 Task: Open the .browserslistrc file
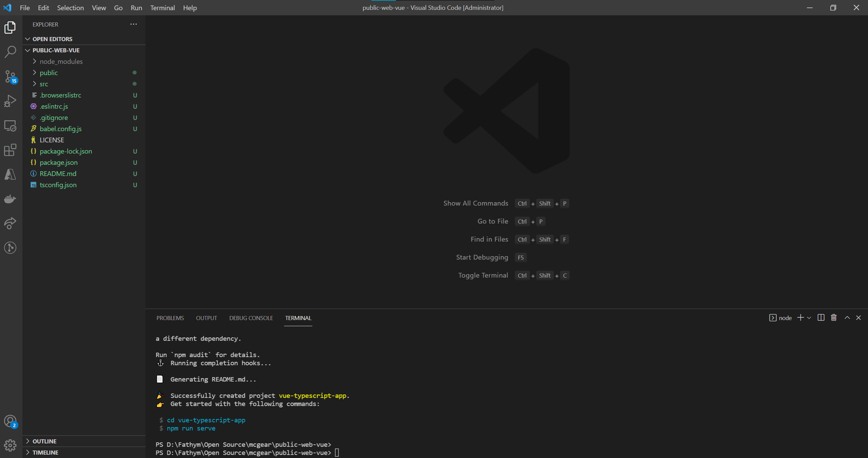(x=84, y=95)
